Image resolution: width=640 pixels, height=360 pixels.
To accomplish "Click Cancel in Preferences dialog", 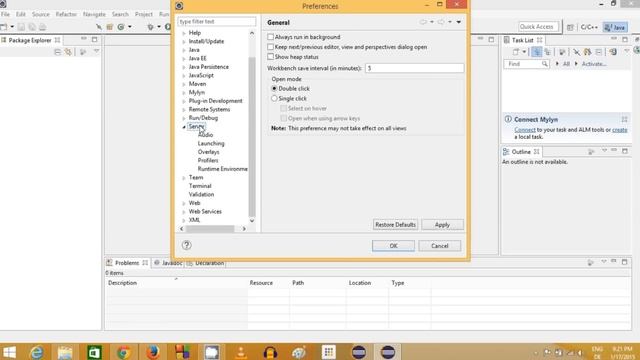I will 440,246.
